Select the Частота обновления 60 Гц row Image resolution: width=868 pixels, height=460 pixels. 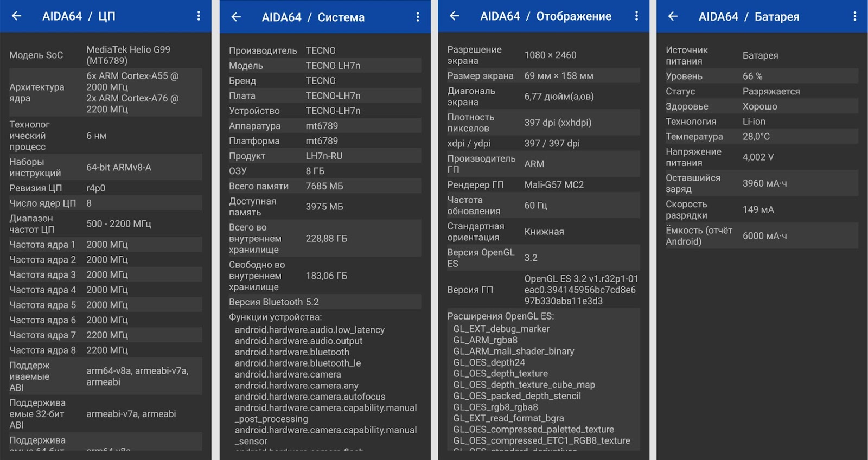pyautogui.click(x=543, y=206)
